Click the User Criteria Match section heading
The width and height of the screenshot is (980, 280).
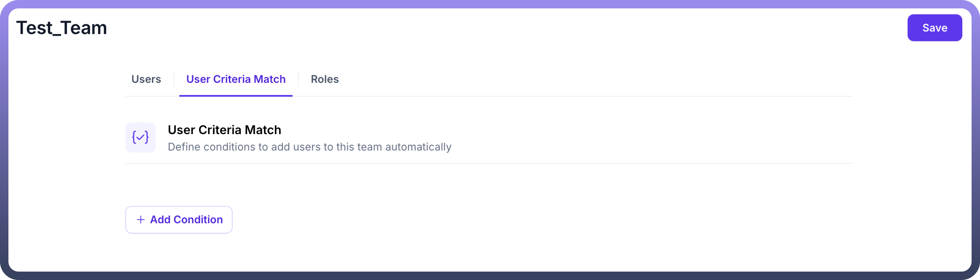pyautogui.click(x=224, y=130)
